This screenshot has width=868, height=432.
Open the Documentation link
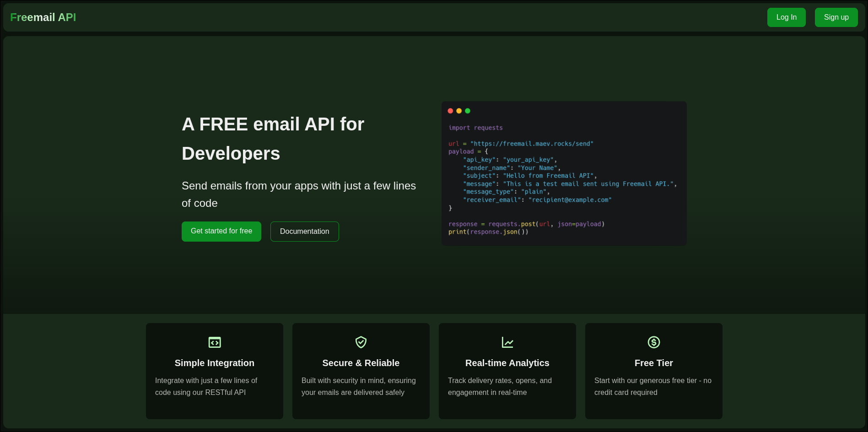pyautogui.click(x=305, y=232)
